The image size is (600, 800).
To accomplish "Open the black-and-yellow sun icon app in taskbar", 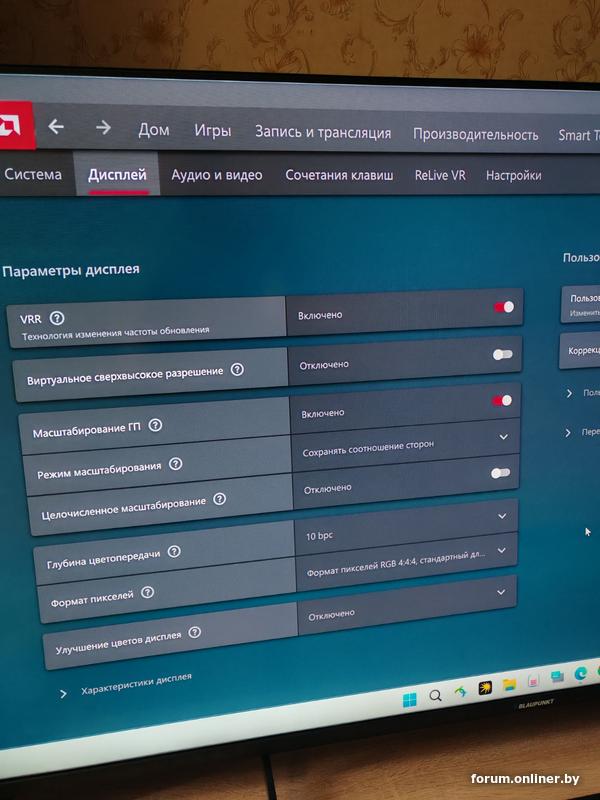I will click(x=485, y=688).
